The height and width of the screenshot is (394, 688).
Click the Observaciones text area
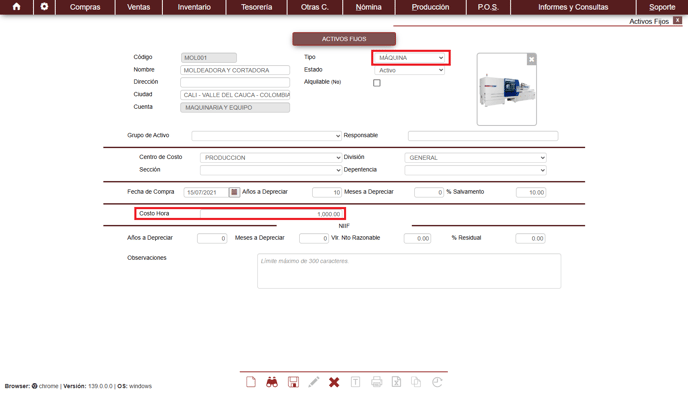click(x=409, y=271)
